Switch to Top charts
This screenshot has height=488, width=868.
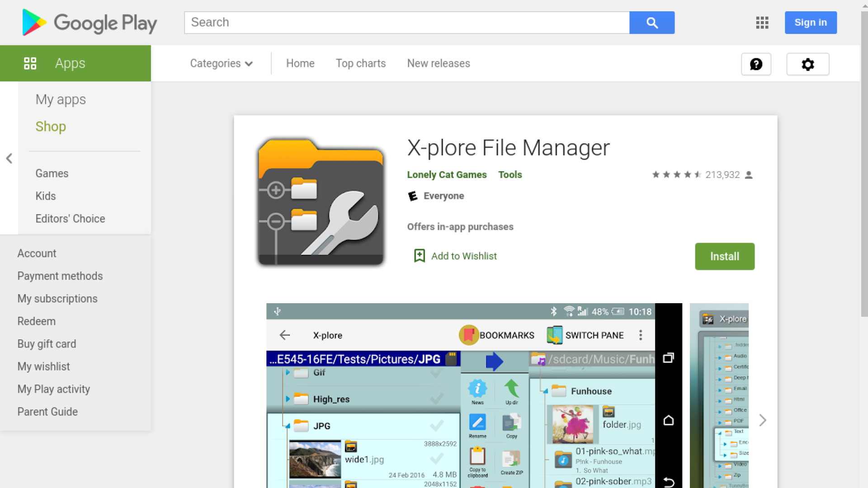pos(360,63)
